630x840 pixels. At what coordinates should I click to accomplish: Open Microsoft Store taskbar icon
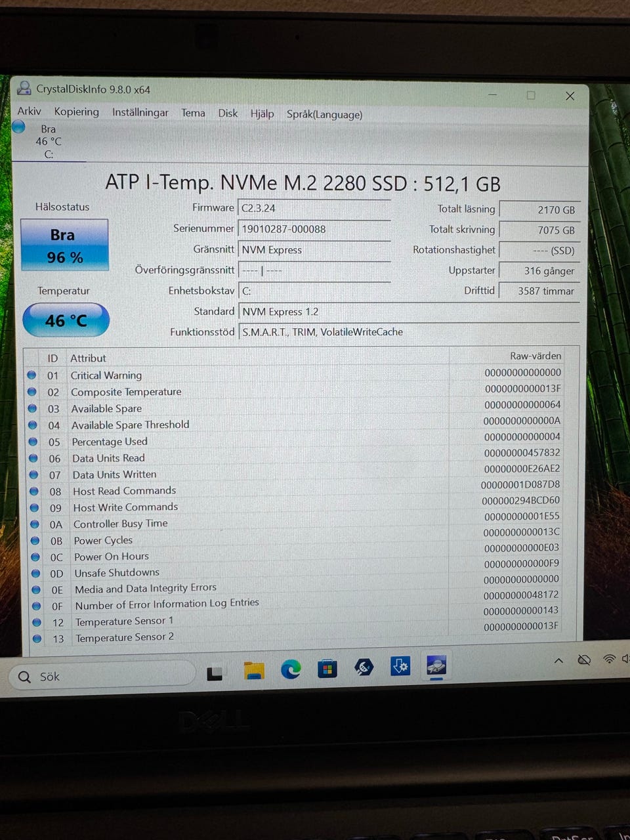point(327,669)
